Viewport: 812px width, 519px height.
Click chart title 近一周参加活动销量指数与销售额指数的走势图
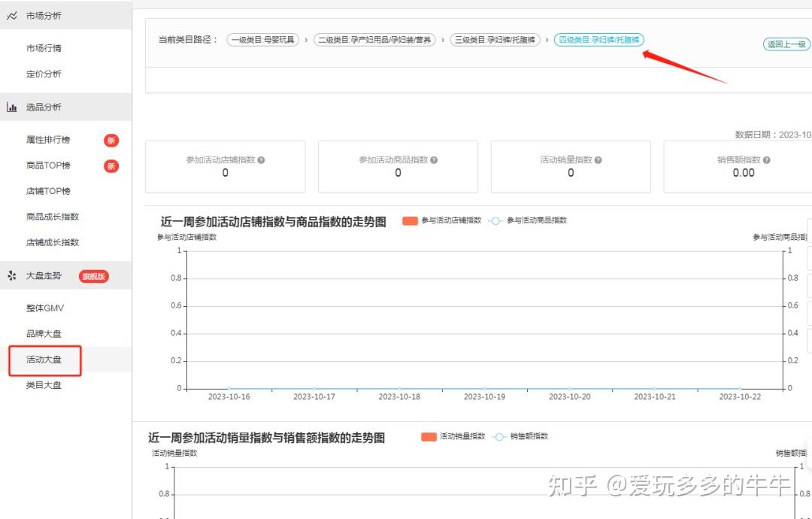tap(267, 439)
